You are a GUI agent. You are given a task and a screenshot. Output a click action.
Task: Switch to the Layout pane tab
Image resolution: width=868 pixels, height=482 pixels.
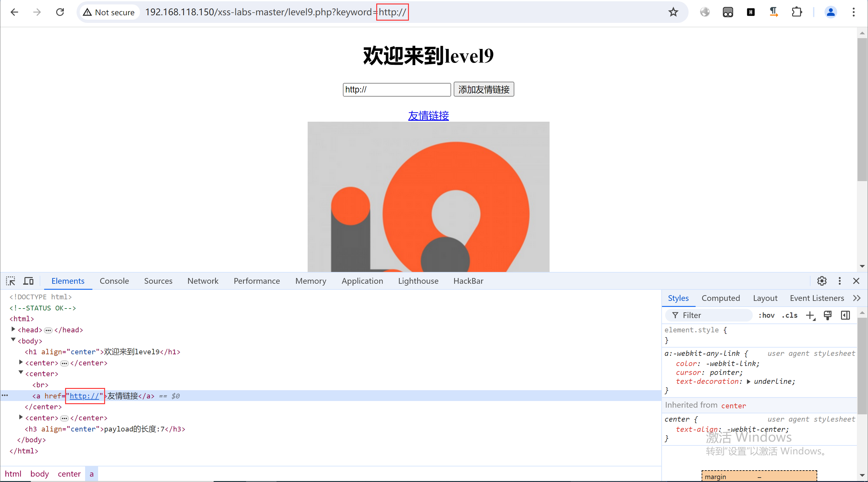765,298
